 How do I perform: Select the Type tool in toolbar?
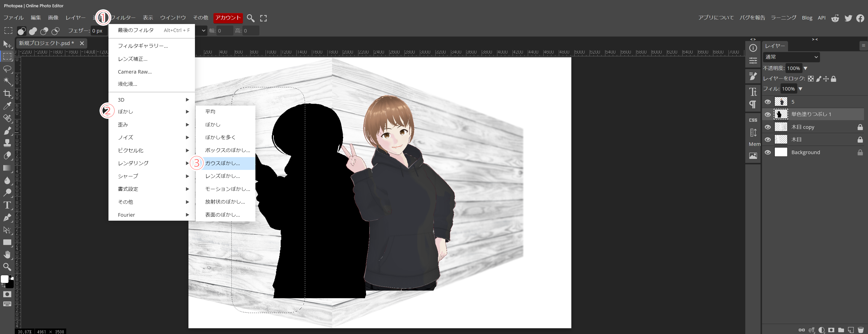pos(7,205)
